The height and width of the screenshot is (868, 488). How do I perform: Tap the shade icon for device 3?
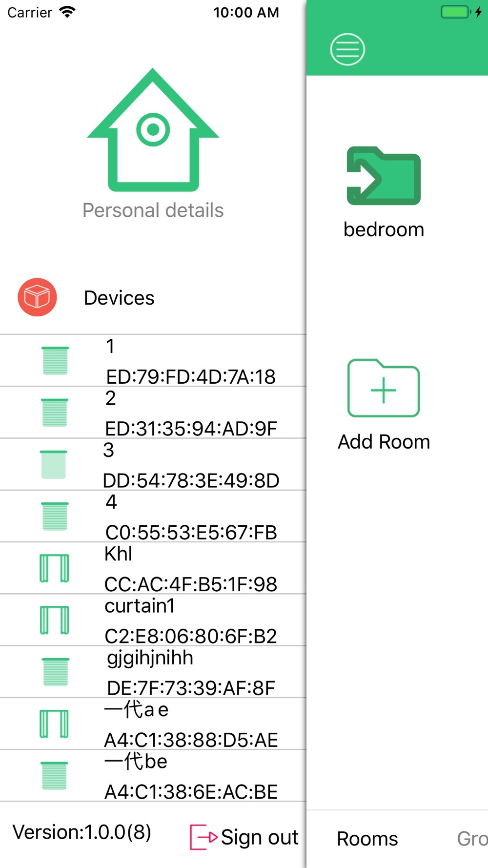coord(54,464)
